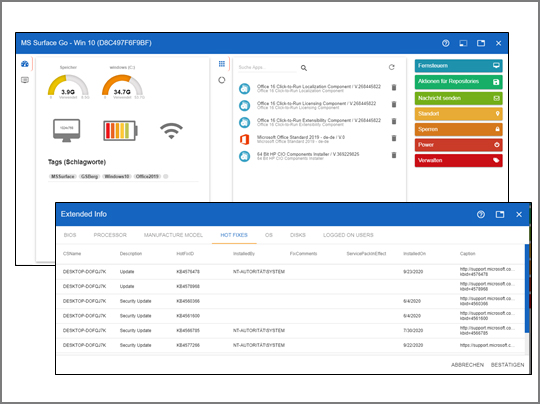Open the LOGGED ON USERS tab

point(348,235)
